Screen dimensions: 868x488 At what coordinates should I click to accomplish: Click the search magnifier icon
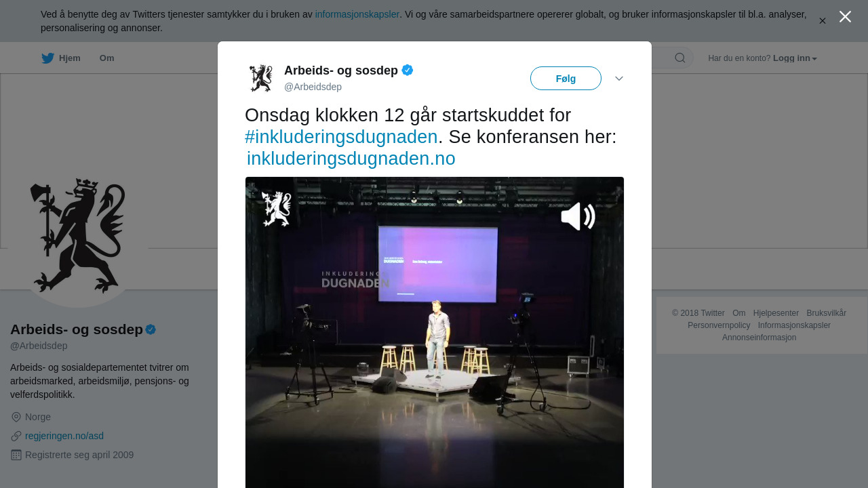(680, 58)
